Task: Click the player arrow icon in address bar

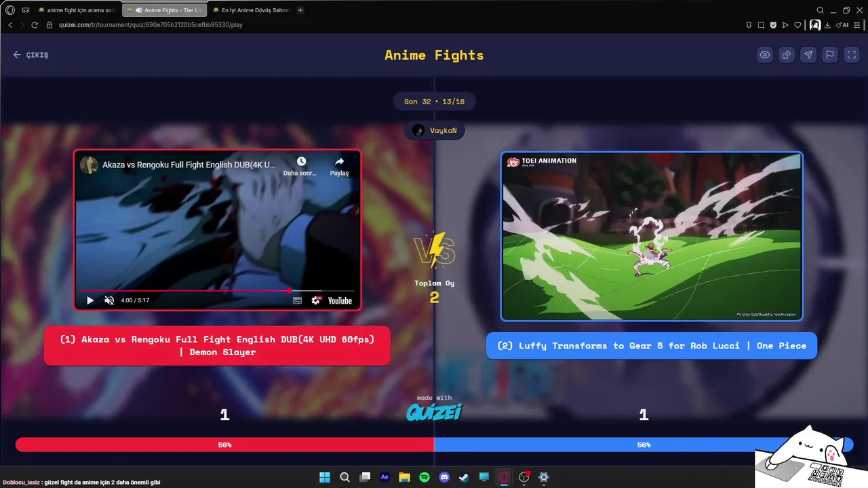Action: pos(785,25)
